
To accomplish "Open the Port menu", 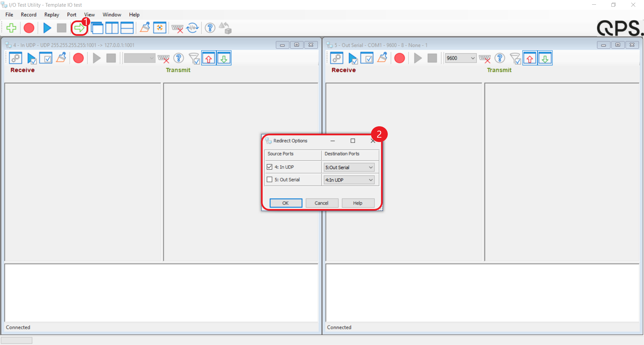I will click(x=71, y=15).
